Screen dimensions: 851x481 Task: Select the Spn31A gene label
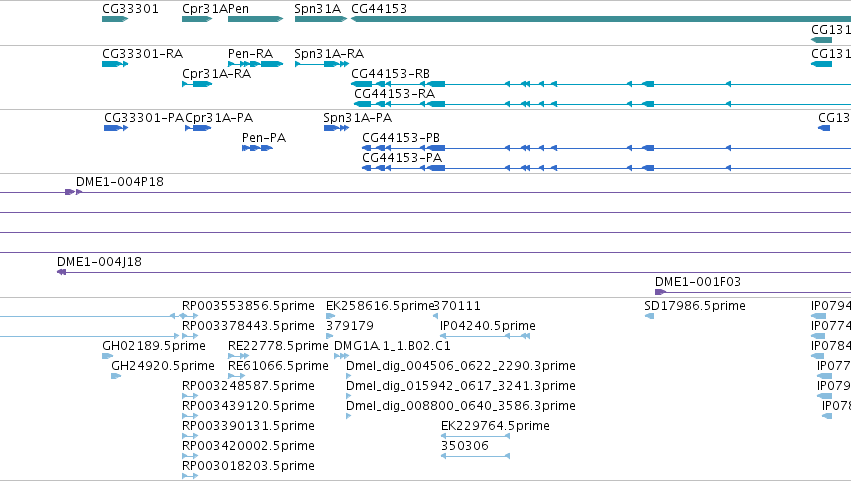tap(317, 9)
